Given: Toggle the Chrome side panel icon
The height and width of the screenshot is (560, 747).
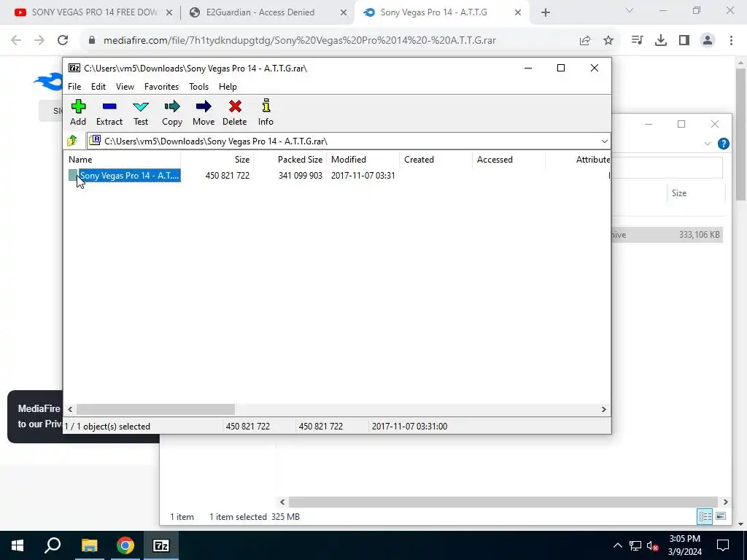Looking at the screenshot, I should click(684, 41).
